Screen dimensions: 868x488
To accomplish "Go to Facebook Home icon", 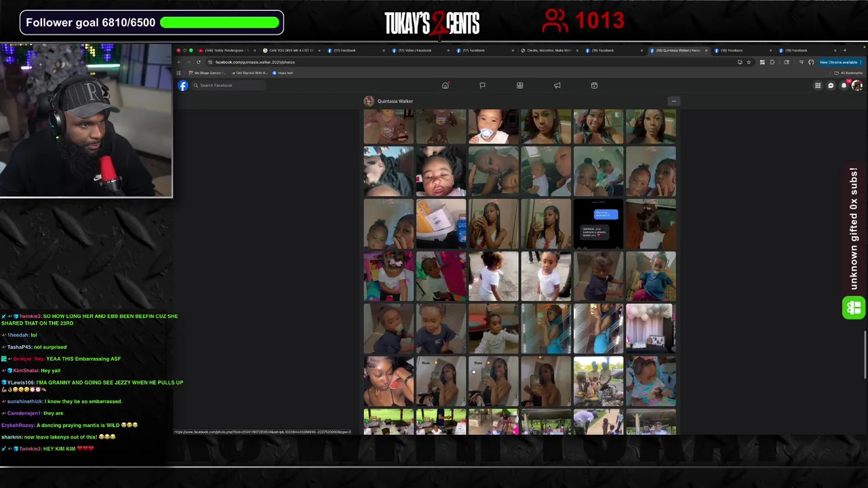I will pyautogui.click(x=446, y=85).
